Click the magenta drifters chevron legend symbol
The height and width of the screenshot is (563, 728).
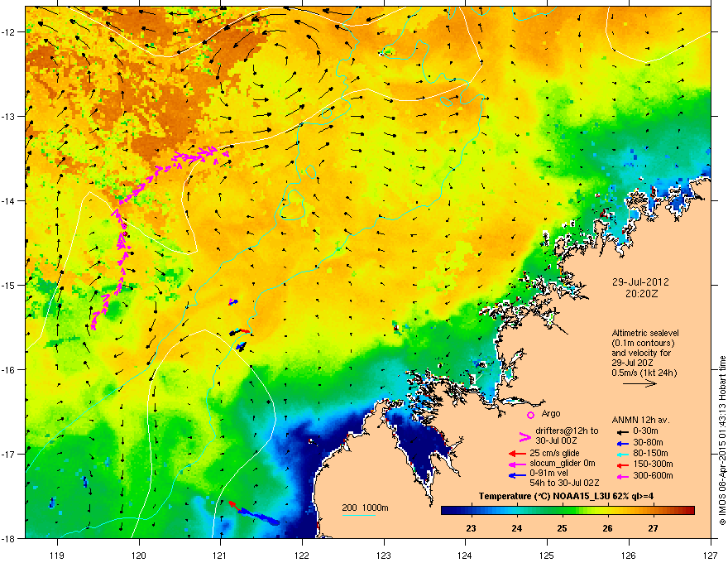pyautogui.click(x=524, y=436)
